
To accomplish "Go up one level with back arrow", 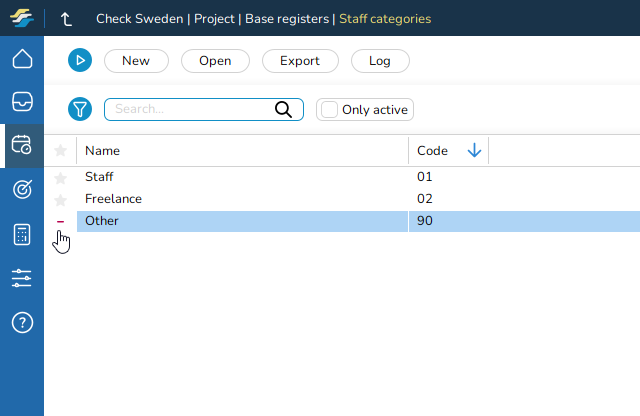I will point(67,18).
